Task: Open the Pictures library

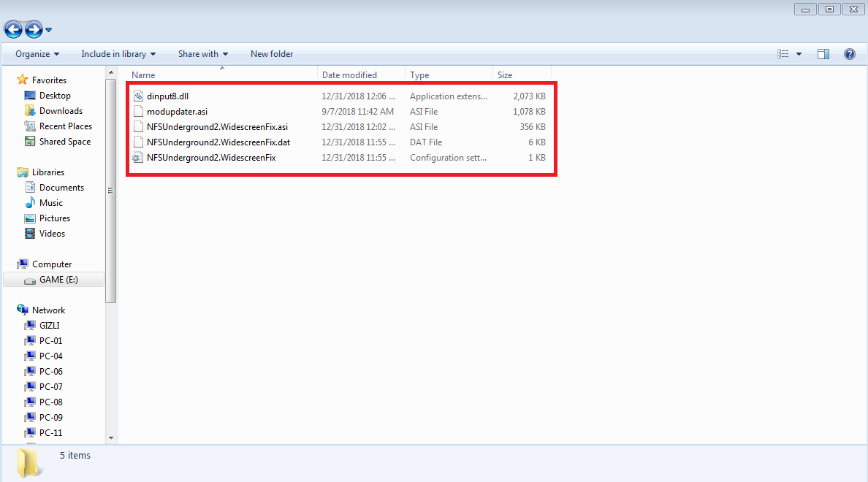Action: (55, 218)
